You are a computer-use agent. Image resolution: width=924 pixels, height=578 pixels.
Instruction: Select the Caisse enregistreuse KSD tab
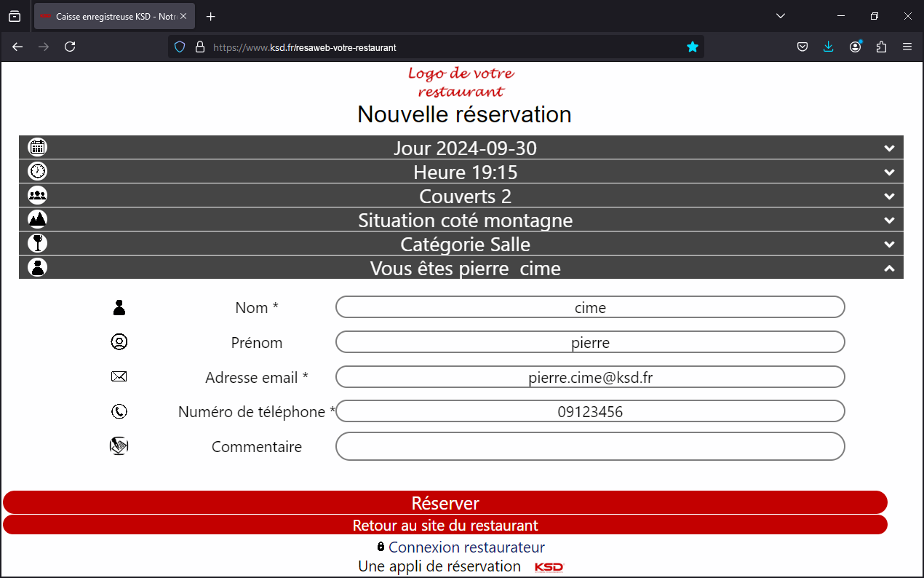tap(115, 16)
